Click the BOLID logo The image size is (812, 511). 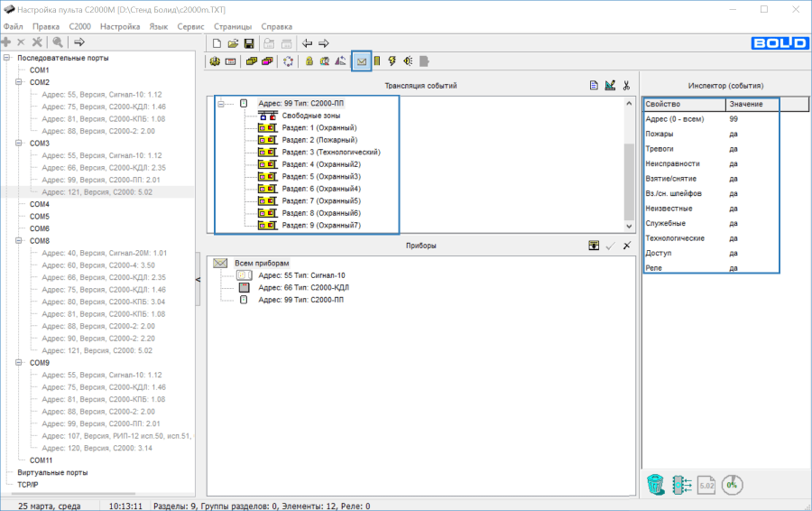point(780,43)
